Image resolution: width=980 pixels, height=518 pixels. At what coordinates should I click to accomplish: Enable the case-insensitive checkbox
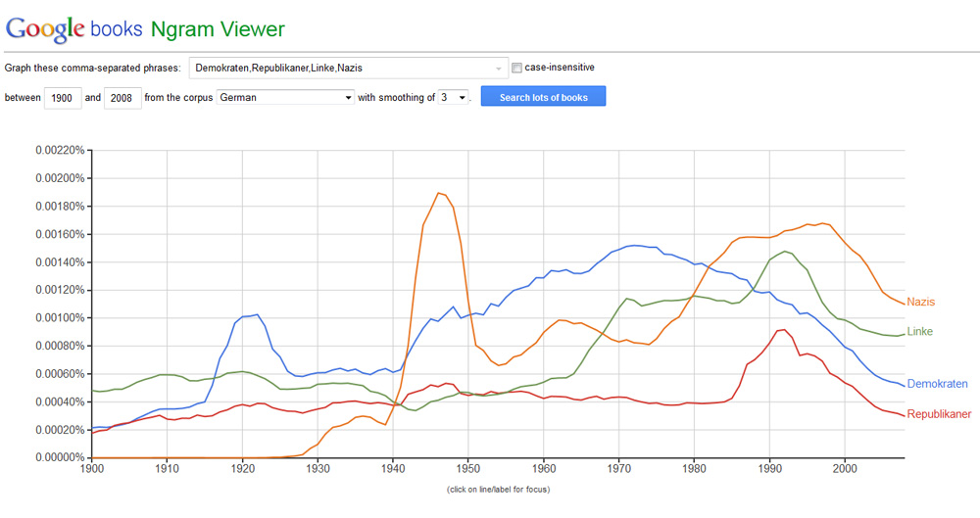pos(517,68)
